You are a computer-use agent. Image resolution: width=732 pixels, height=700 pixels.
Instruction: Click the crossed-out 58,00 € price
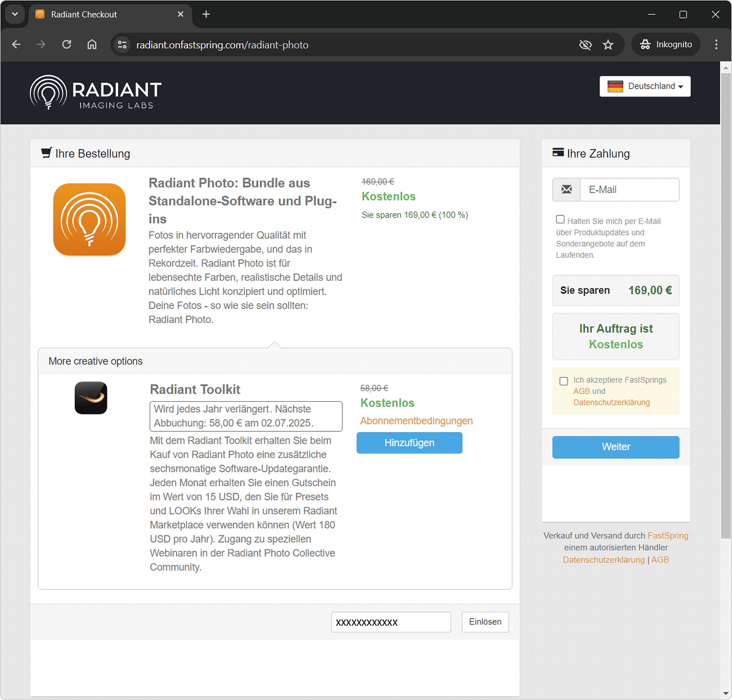(x=374, y=388)
